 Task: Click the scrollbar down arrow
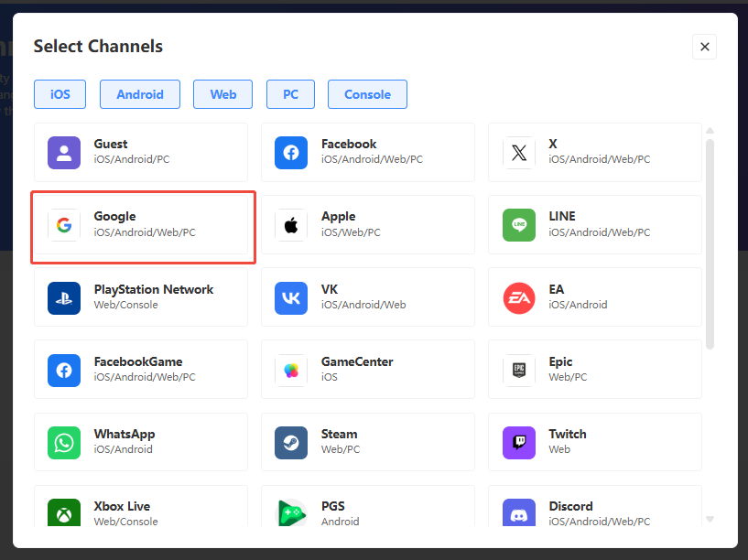click(710, 519)
